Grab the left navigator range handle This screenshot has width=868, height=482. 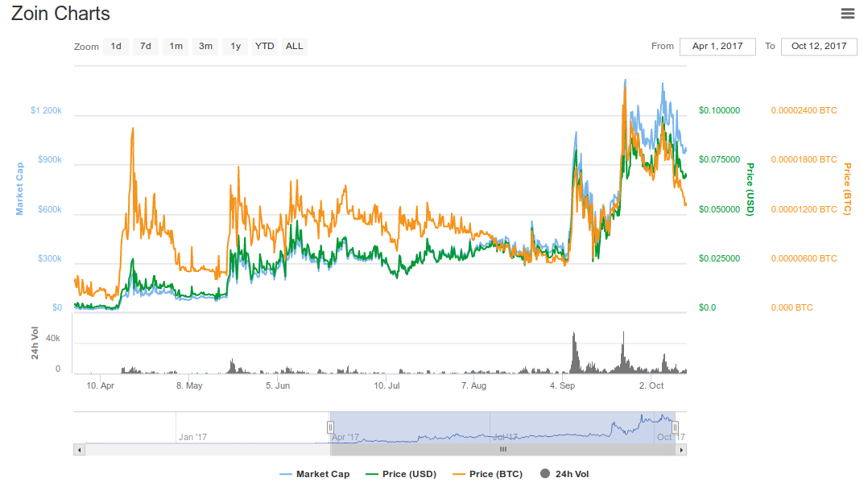tap(330, 427)
